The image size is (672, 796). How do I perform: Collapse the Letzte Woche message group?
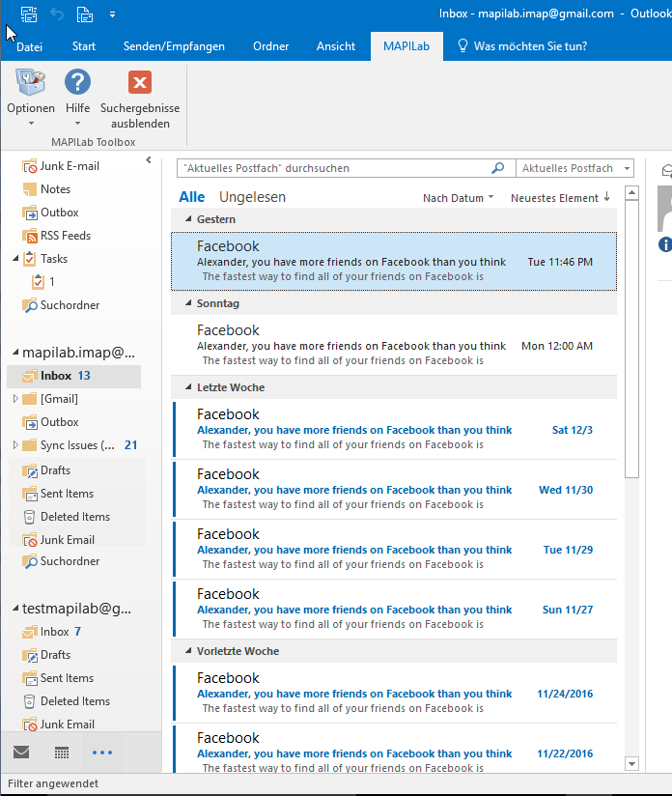(x=188, y=387)
